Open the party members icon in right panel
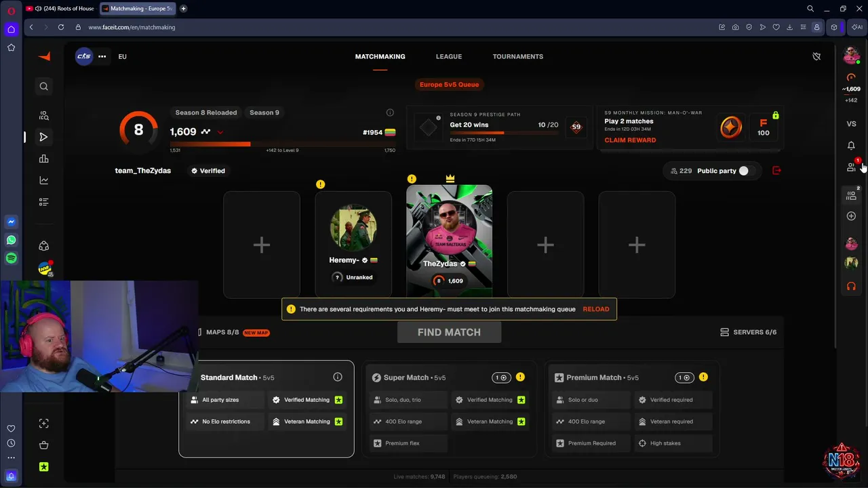This screenshot has height=488, width=868. click(851, 195)
